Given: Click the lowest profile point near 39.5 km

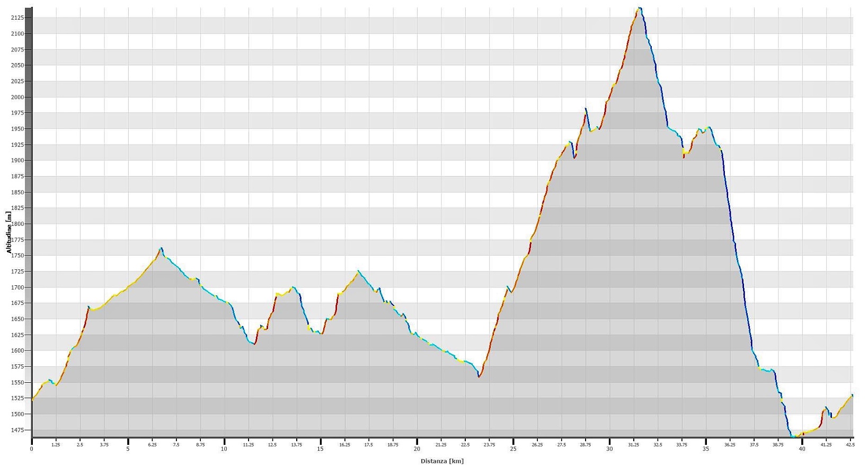Looking at the screenshot, I should (793, 437).
